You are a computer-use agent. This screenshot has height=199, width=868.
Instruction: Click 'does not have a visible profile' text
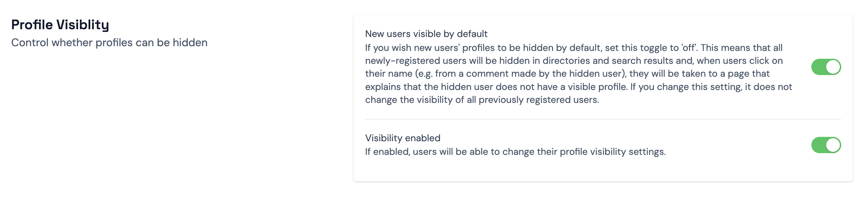(x=561, y=87)
